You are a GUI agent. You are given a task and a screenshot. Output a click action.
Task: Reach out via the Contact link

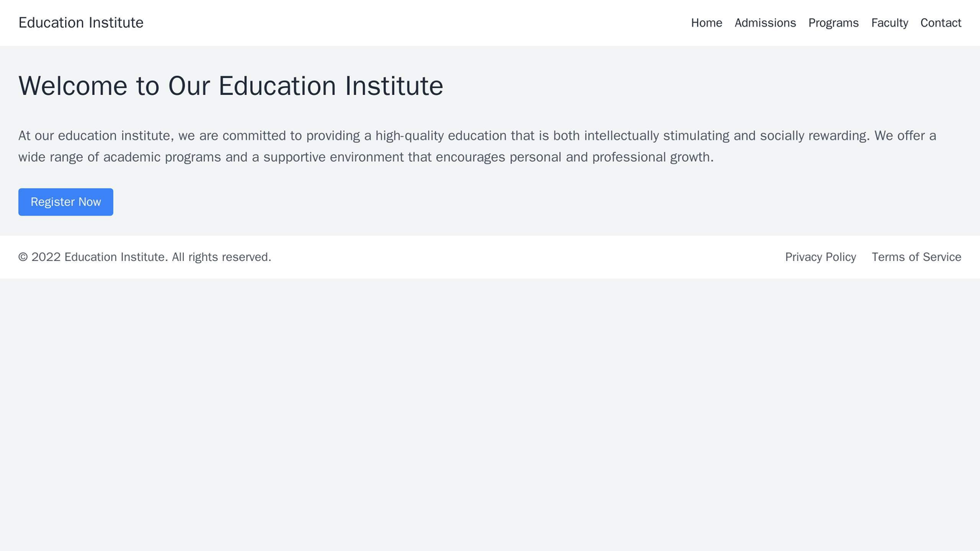coord(941,22)
